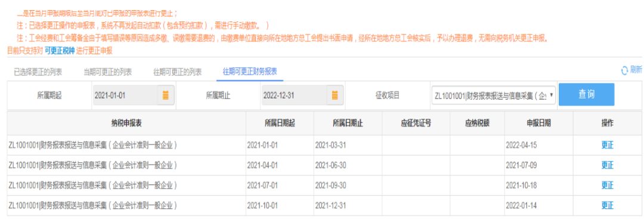Switch to 已选择更正的列表 tab

point(38,72)
